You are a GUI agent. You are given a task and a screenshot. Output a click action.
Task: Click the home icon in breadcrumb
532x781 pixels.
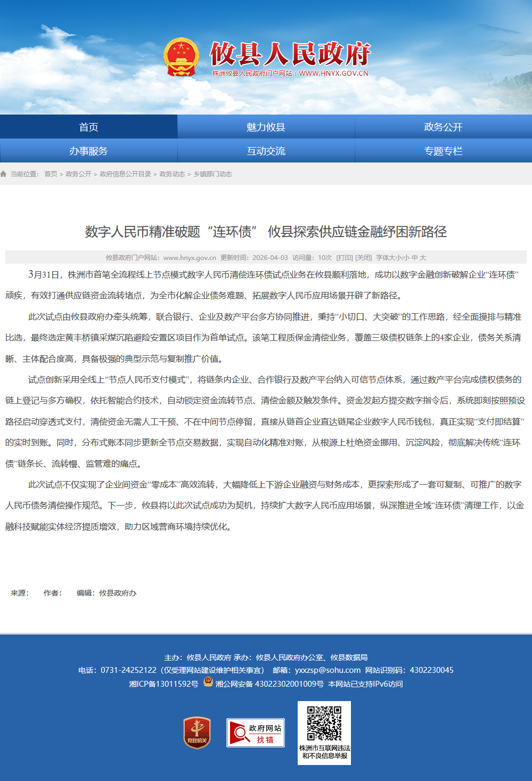pos(4,174)
